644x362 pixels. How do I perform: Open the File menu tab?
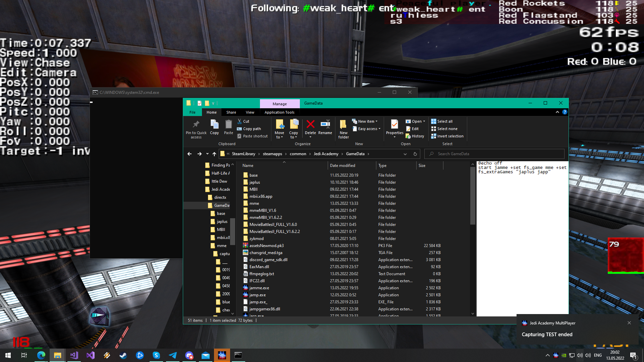(193, 112)
